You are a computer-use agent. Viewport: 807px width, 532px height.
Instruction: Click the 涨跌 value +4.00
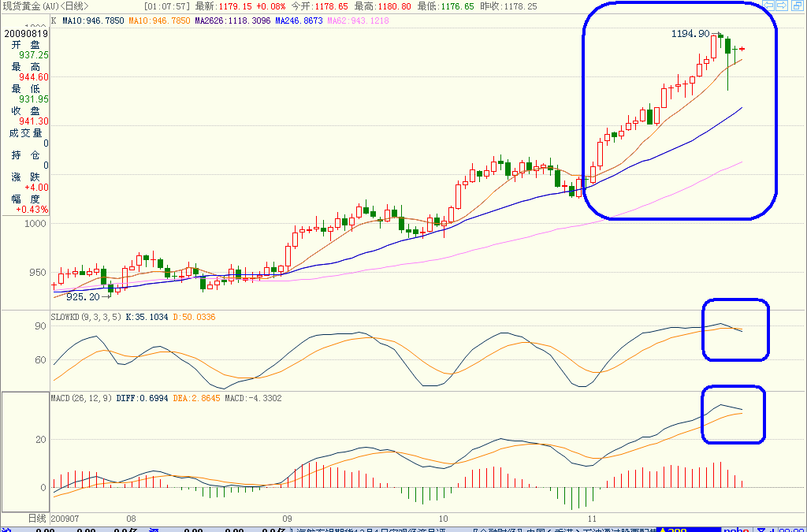click(36, 188)
